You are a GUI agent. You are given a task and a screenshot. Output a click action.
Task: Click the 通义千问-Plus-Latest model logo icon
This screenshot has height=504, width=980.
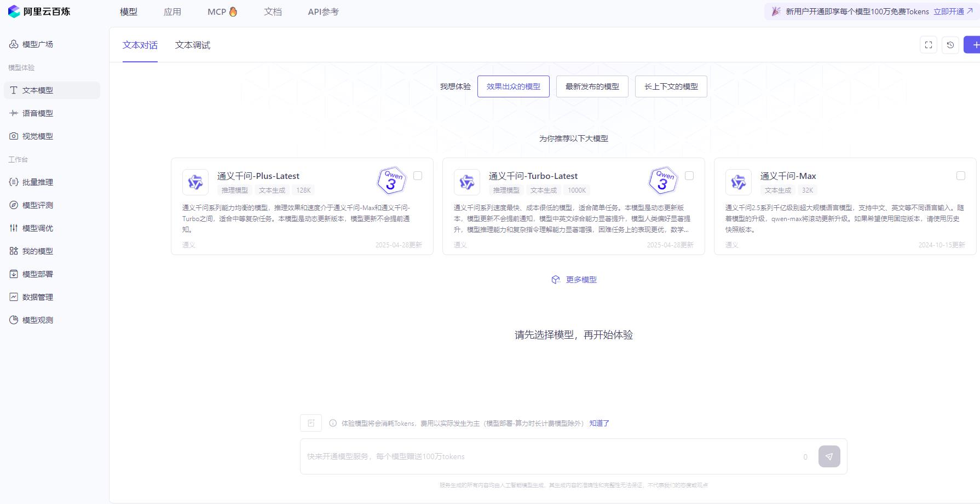coord(195,182)
